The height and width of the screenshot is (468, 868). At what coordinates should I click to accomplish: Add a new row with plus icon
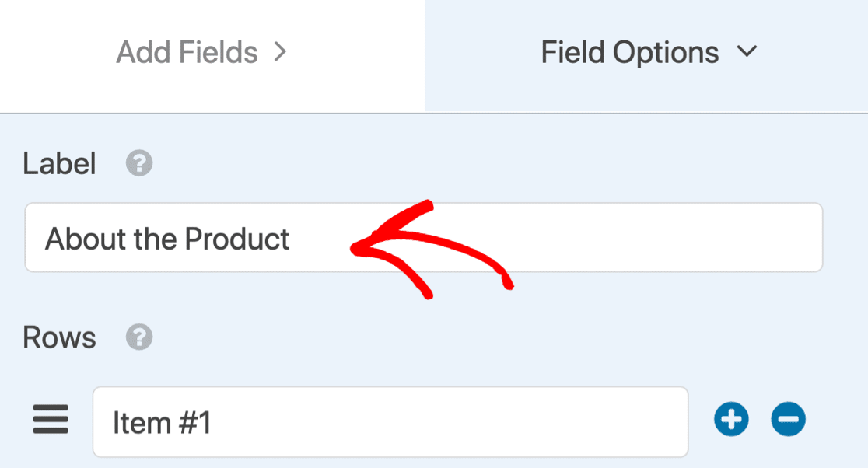(731, 419)
